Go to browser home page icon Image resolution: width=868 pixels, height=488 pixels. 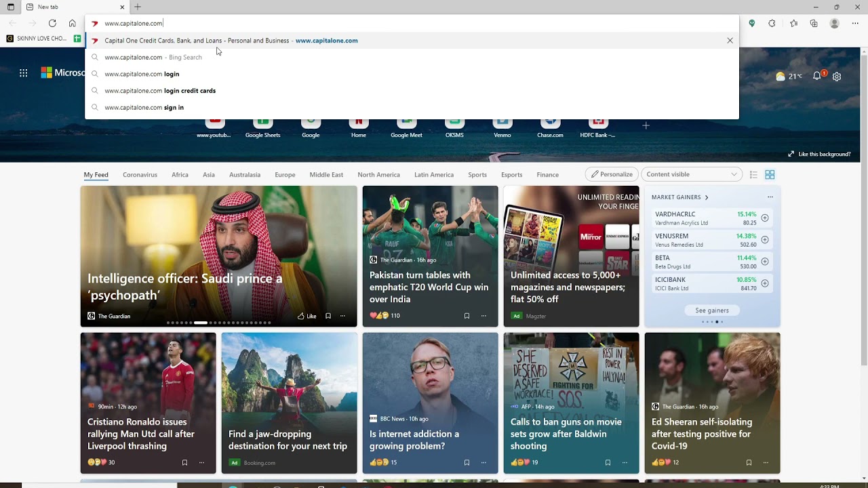click(73, 23)
